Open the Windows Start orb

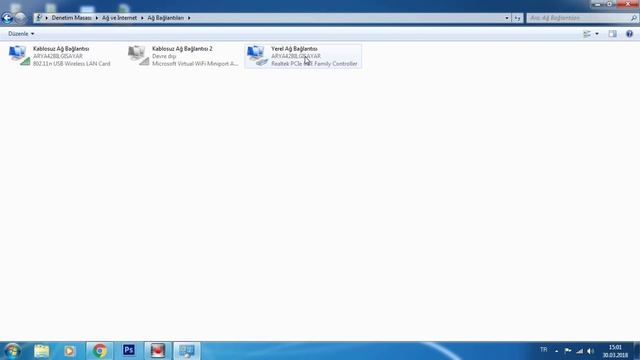[12, 351]
